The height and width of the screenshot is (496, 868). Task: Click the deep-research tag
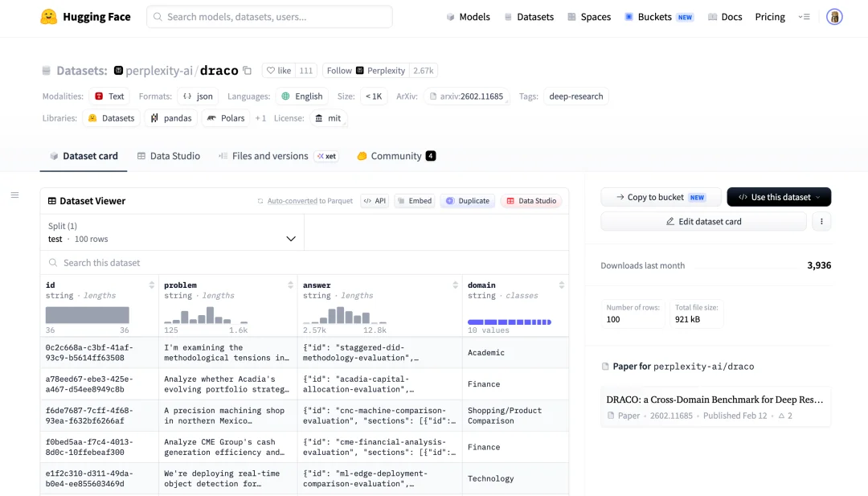pos(575,96)
